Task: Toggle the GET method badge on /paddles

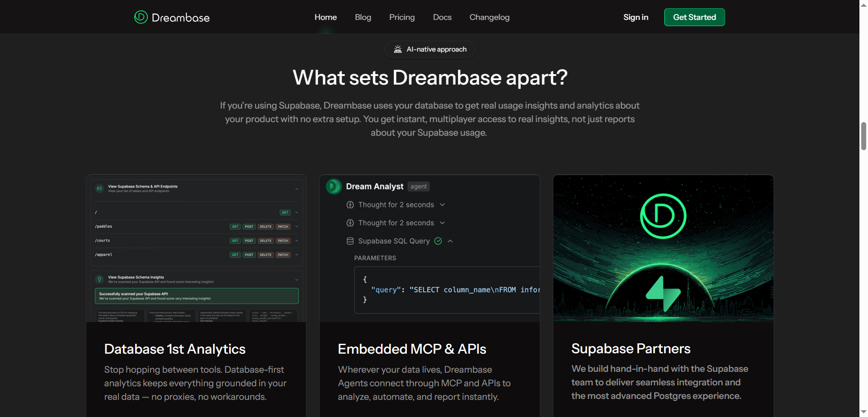Action: click(x=235, y=226)
